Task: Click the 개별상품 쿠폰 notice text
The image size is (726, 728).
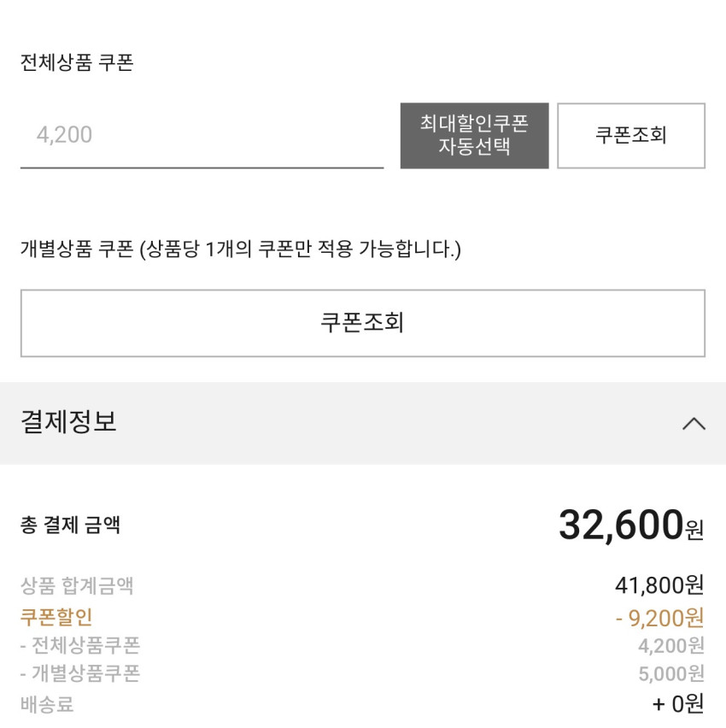Action: coord(240,250)
